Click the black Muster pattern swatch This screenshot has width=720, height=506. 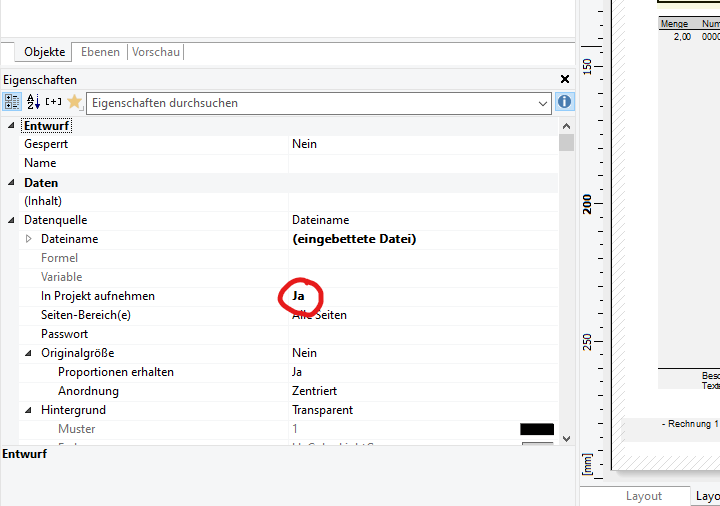537,429
